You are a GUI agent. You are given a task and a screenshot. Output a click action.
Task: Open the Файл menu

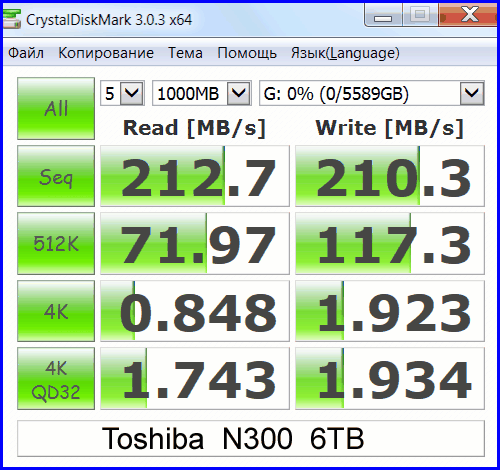coord(26,53)
